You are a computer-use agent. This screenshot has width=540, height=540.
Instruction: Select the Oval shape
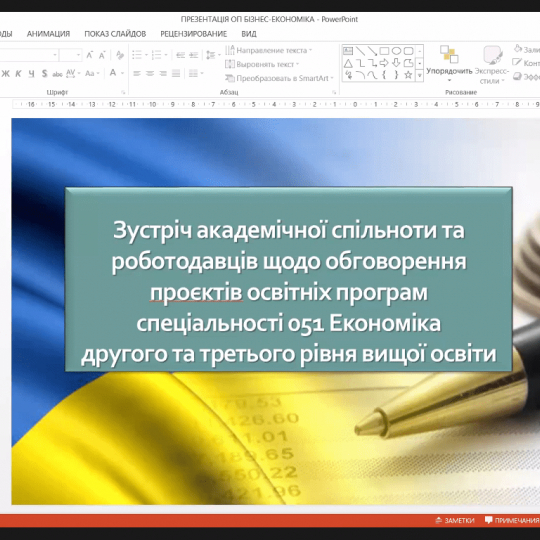(396, 51)
